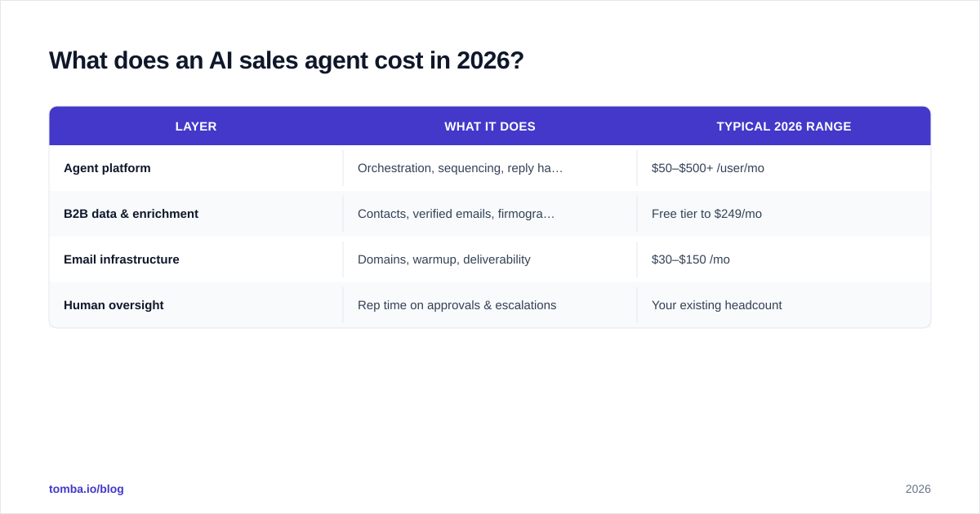
Task: Select the 'Human oversight' cell
Action: [x=196, y=305]
